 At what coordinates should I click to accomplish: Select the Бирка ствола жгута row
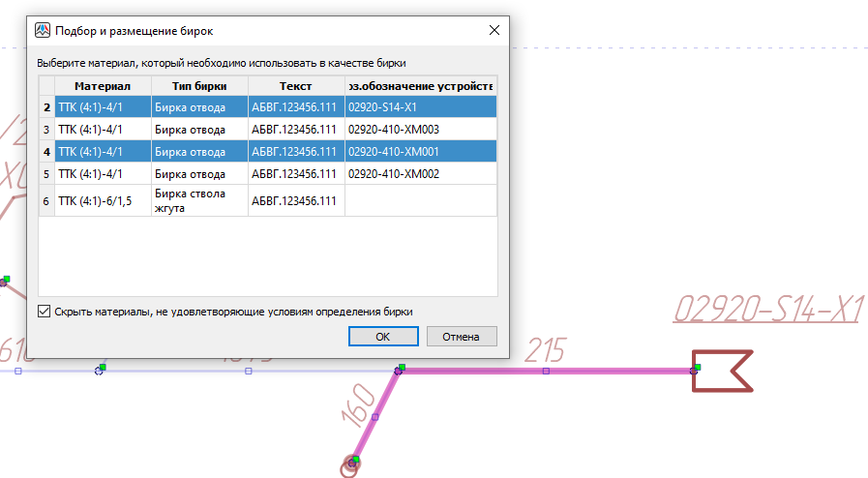(198, 200)
